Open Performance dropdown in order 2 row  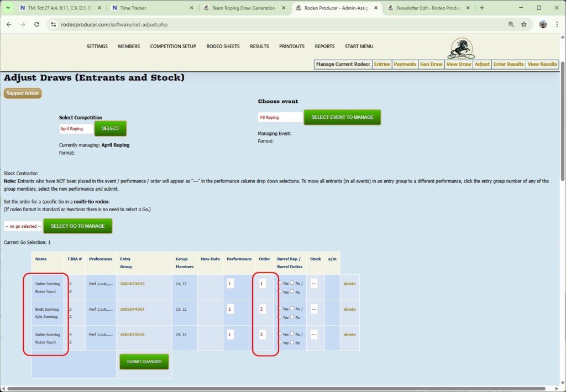(x=230, y=309)
